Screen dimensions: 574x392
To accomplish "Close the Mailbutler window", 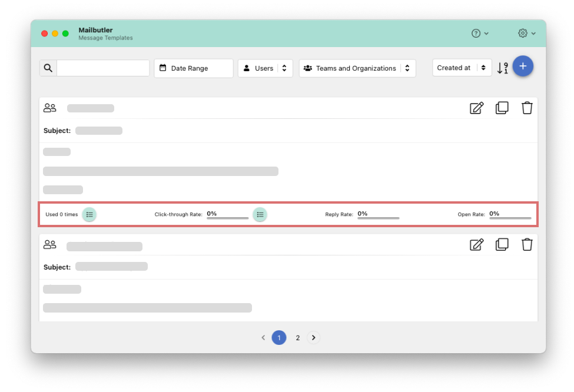I will coord(44,34).
